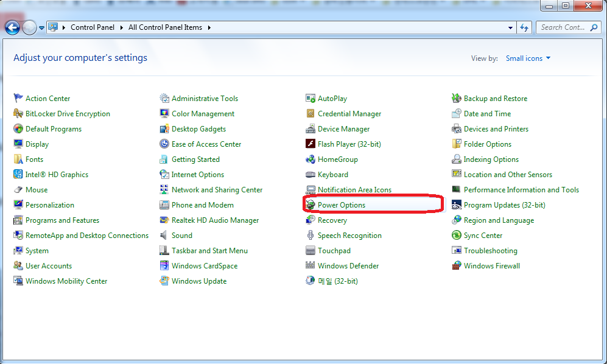Screen dimensions: 607x364
Task: Open the Notification Area Icons link
Action: 354,190
